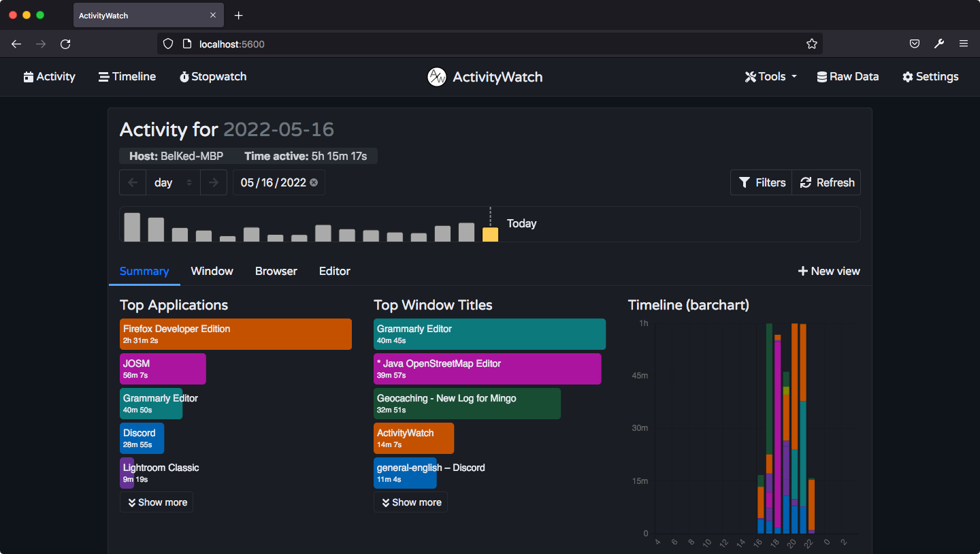Reload the page in browser
This screenshot has width=980, height=554.
tap(65, 44)
